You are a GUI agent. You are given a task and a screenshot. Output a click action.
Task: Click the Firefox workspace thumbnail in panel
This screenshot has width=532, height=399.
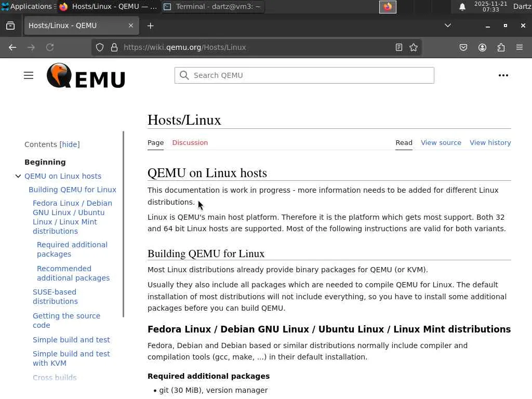tap(388, 7)
